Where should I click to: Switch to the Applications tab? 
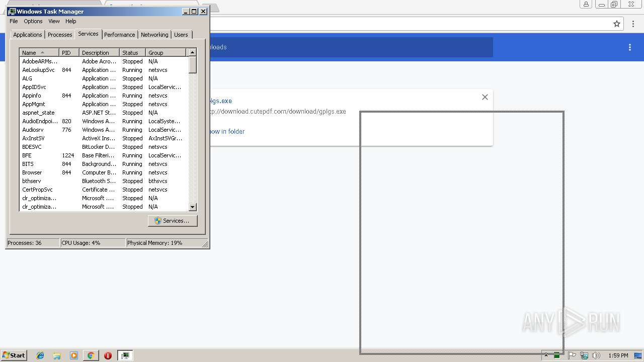pos(27,35)
